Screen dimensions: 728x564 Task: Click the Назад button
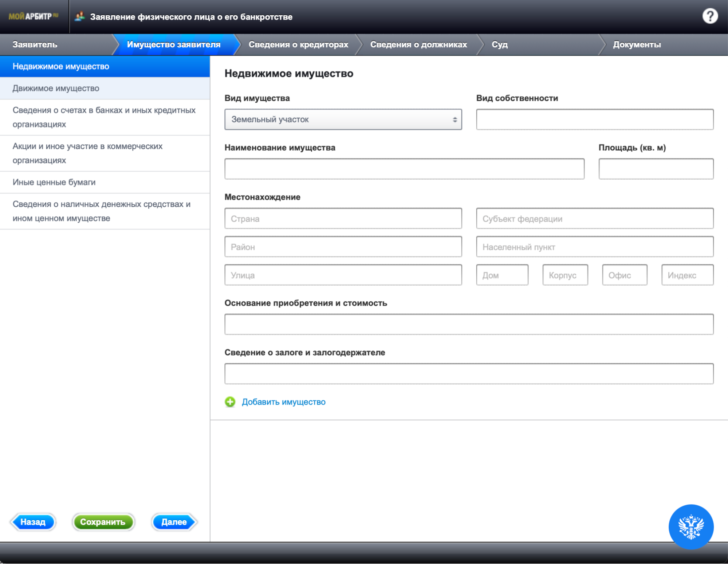[33, 522]
